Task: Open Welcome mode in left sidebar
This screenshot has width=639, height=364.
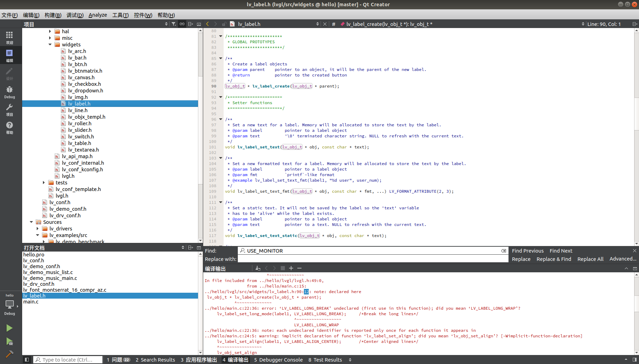Action: (9, 37)
